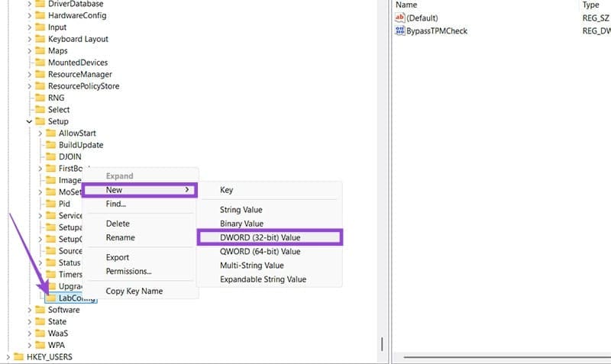Screen dimensions: 611x364
Task: Open the New submenu in context menu
Action: (139, 190)
